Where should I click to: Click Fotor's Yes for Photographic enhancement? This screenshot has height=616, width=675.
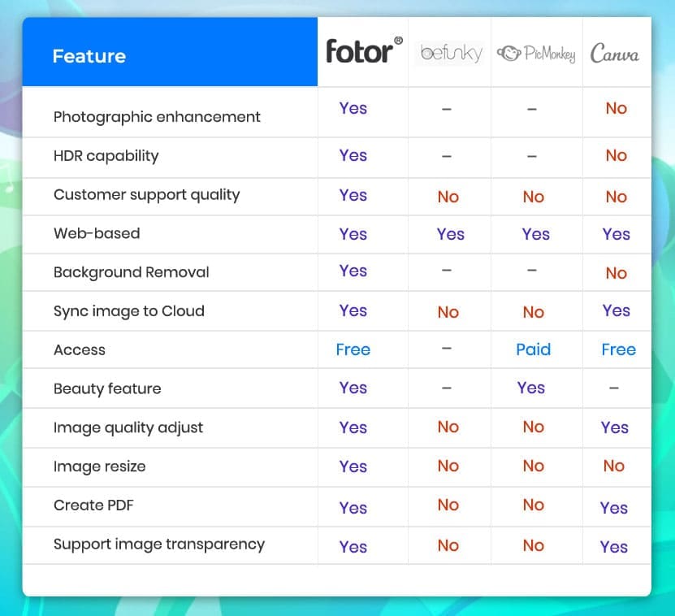click(x=353, y=109)
